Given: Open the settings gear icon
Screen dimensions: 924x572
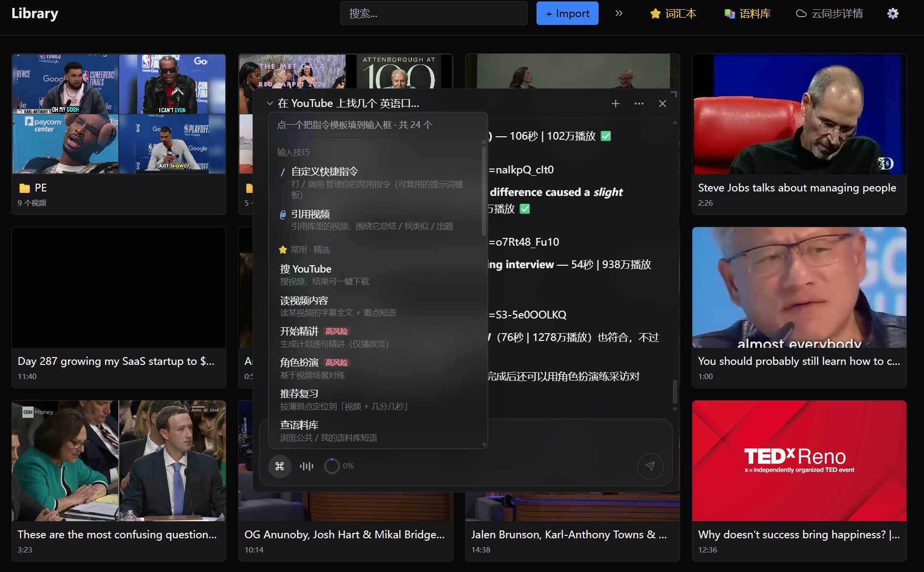Looking at the screenshot, I should point(893,13).
